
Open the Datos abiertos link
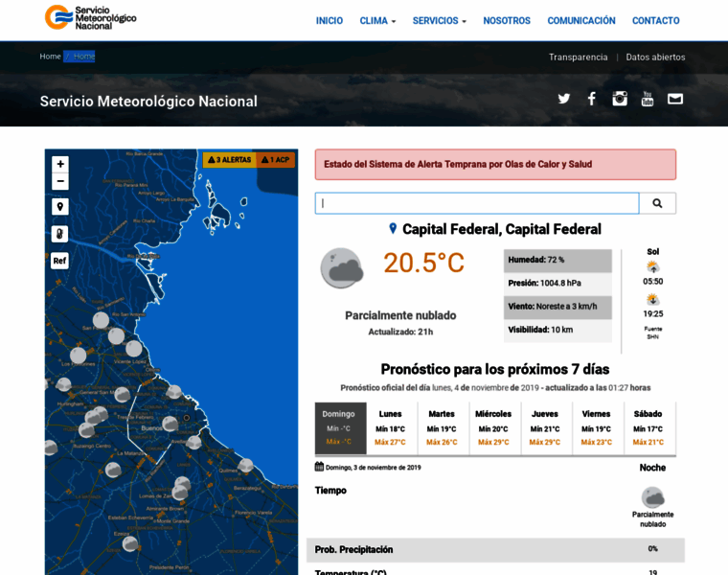(655, 57)
